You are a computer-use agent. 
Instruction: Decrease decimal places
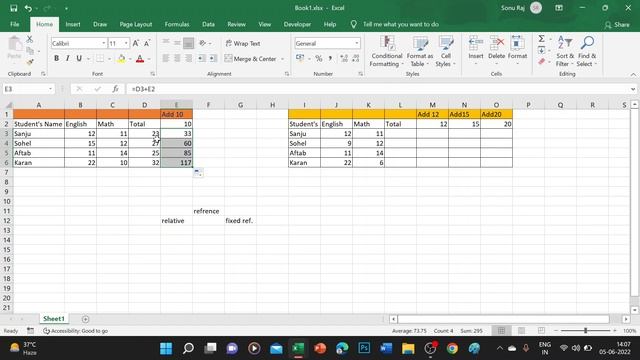tap(356, 59)
